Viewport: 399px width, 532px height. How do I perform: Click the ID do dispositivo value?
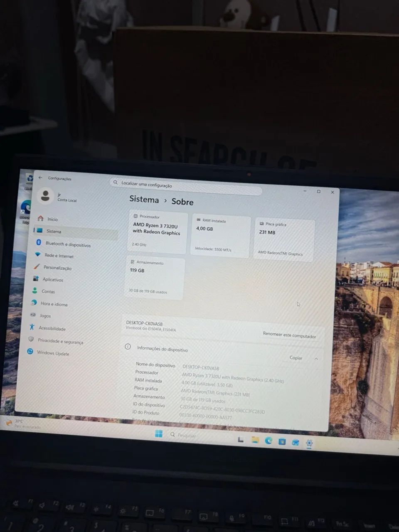[x=222, y=409]
